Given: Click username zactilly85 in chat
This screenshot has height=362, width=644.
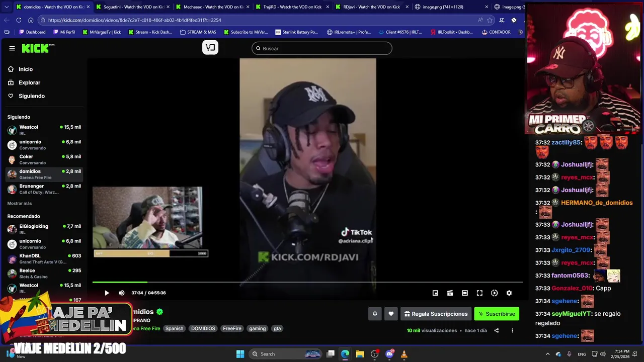Looking at the screenshot, I should (x=567, y=142).
